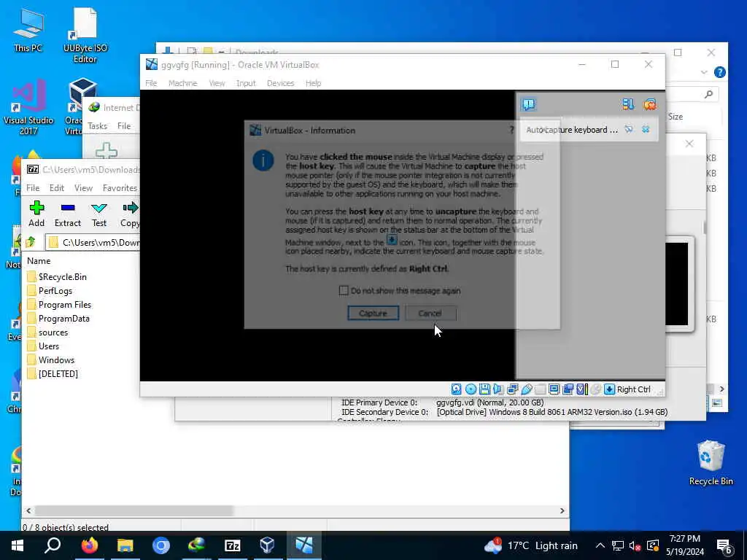
Task: Expand the Explorer ribbon chevron
Action: coord(704,72)
